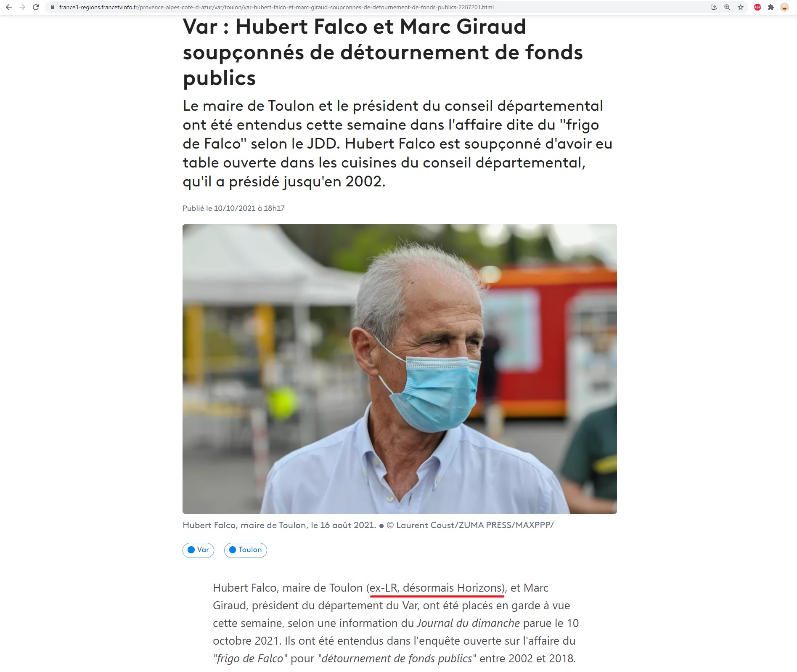Click the article headline about Hubert Falco
Viewport: 797px width, 672px height.
tap(383, 52)
